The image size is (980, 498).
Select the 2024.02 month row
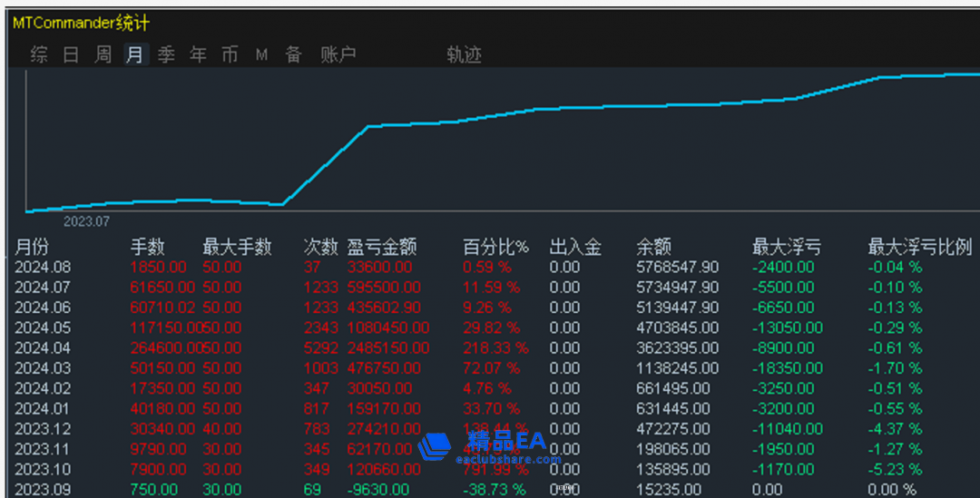pyautogui.click(x=494, y=388)
